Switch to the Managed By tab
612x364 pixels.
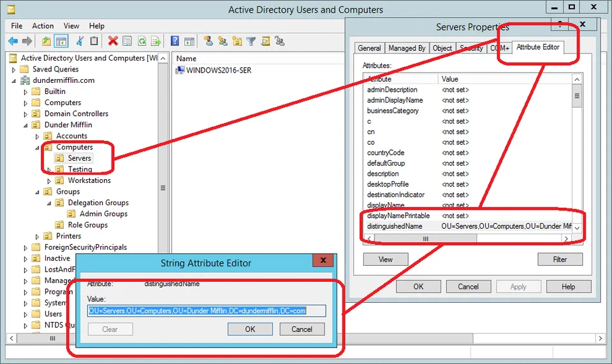[407, 48]
